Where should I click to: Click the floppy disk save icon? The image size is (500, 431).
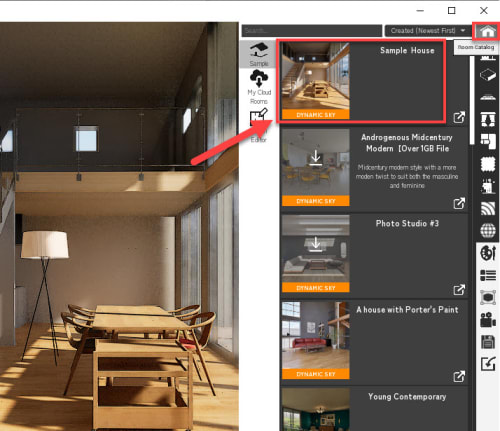pyautogui.click(x=488, y=342)
